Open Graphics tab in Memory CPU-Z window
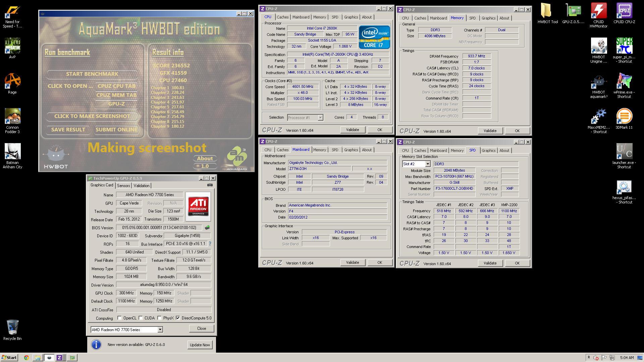 488,18
